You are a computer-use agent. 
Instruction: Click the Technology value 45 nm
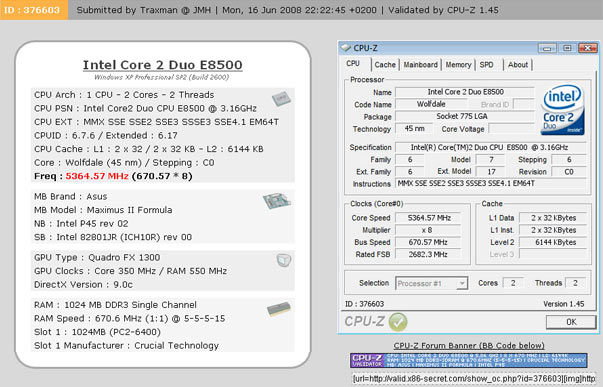point(414,128)
